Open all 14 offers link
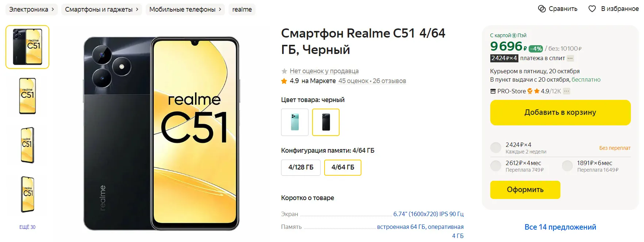Screen dimensions: 644x242 click(x=560, y=227)
